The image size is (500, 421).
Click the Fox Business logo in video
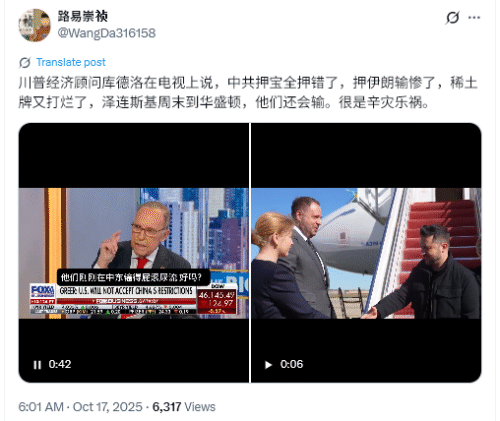42,293
